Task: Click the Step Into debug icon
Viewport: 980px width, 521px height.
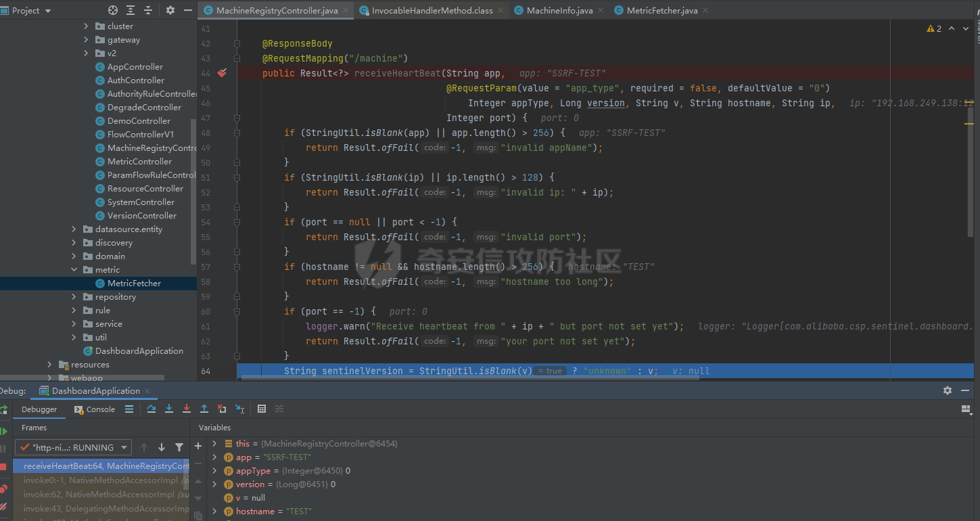Action: click(x=169, y=409)
